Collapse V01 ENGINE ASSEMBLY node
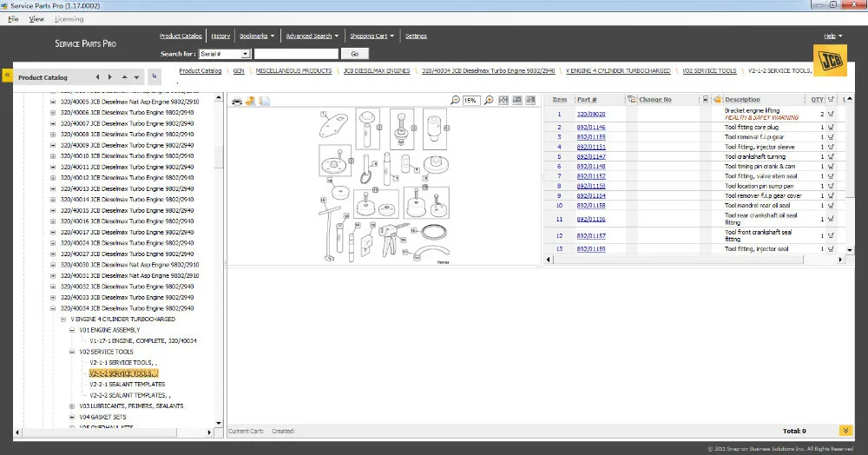Screen dimensions: 868x455 pos(72,330)
